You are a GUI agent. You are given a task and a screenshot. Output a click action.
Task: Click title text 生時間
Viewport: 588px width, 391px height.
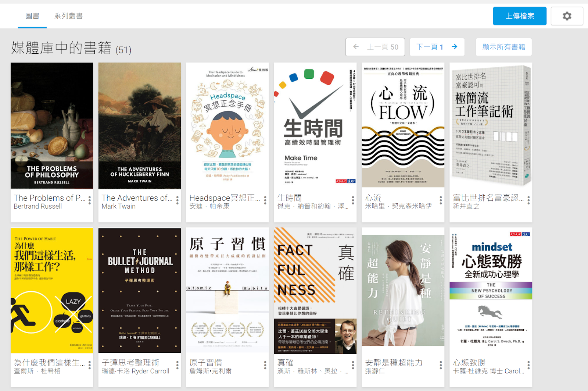click(290, 198)
